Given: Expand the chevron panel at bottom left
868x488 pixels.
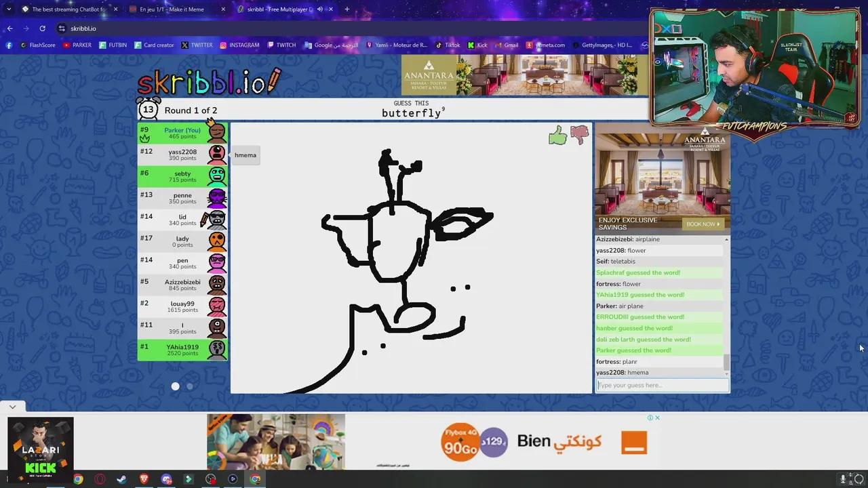Looking at the screenshot, I should pyautogui.click(x=12, y=406).
